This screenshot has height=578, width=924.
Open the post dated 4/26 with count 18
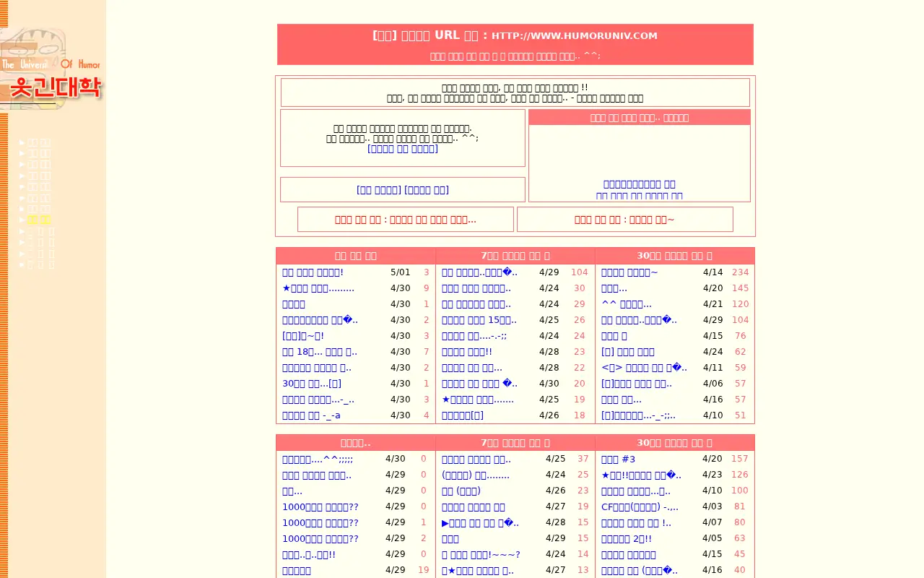click(463, 415)
